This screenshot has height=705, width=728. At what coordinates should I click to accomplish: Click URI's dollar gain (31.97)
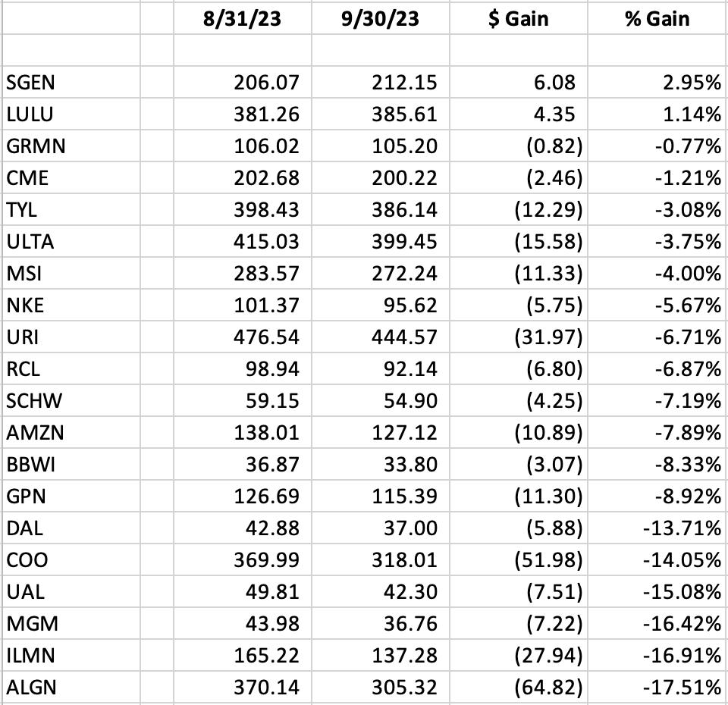pyautogui.click(x=519, y=337)
